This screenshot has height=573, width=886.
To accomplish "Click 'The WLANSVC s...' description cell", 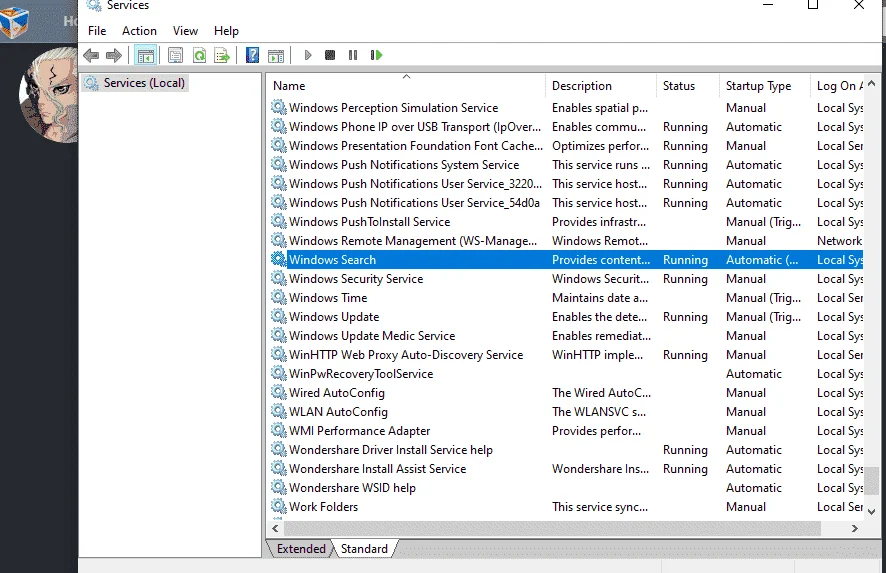I will (x=598, y=411).
